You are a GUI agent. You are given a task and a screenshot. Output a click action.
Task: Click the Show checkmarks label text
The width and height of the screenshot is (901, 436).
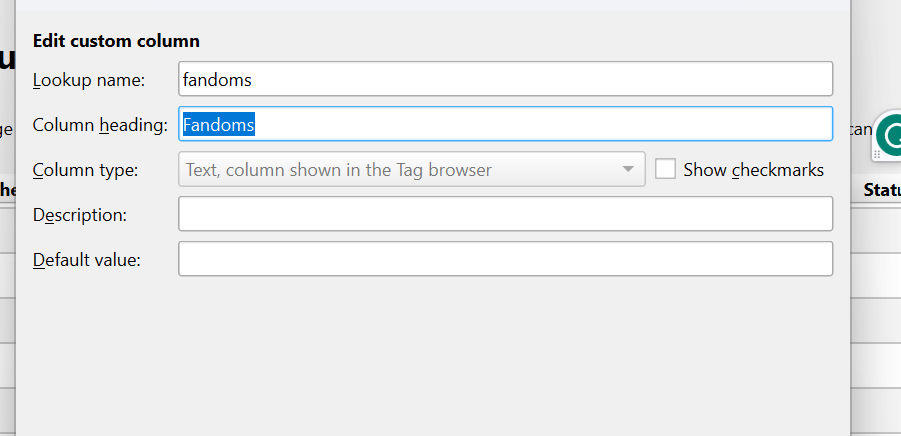coord(753,170)
